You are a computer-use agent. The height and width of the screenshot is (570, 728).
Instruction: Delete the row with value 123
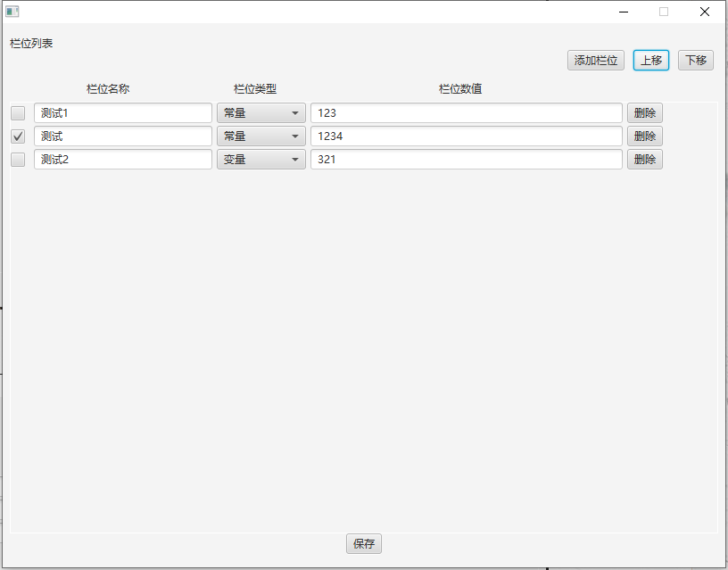(x=644, y=113)
